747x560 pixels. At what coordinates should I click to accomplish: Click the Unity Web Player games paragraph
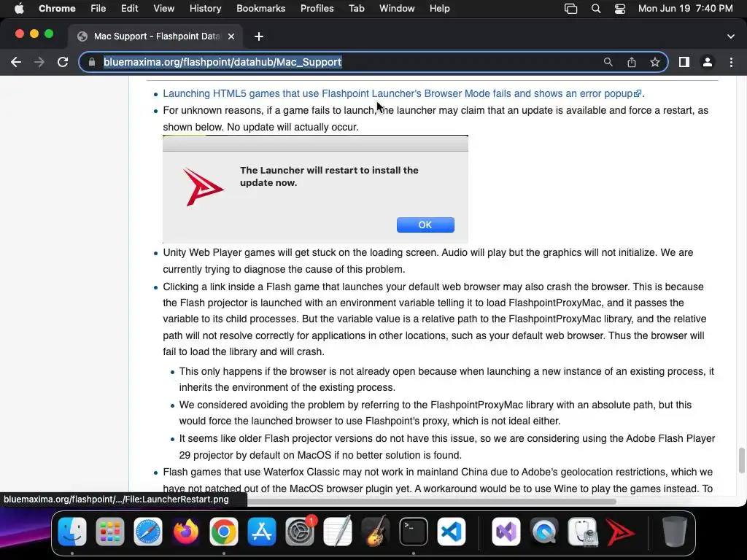[x=427, y=261]
